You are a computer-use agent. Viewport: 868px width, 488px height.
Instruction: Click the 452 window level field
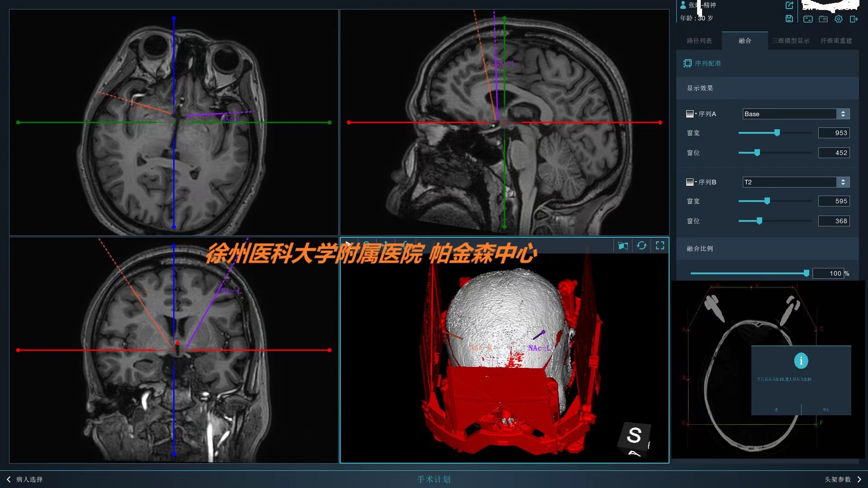834,153
